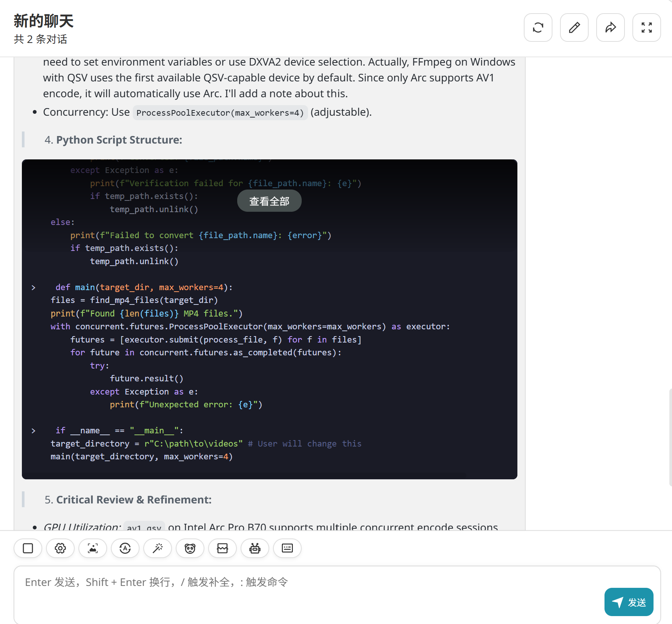Click the broken image icon in toolbar
This screenshot has height=624, width=672.
[222, 548]
